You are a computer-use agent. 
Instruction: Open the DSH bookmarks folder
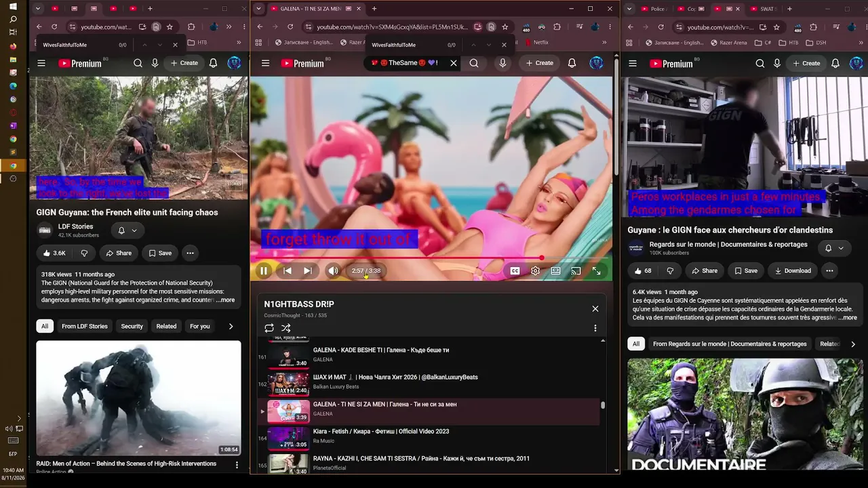pos(816,43)
